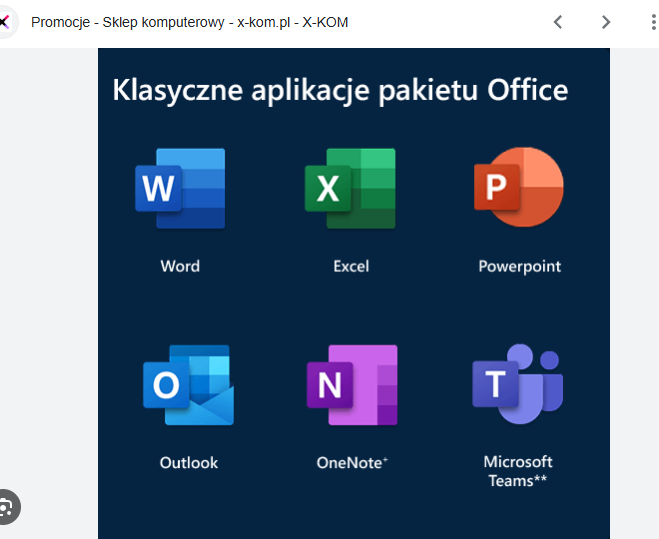Select the orange PowerPoint app icon
659x539 pixels.
point(518,188)
